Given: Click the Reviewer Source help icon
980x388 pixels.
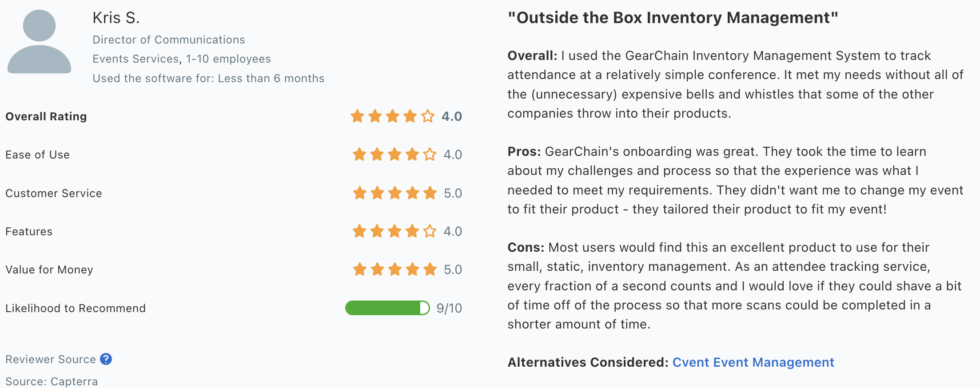Looking at the screenshot, I should (x=106, y=359).
